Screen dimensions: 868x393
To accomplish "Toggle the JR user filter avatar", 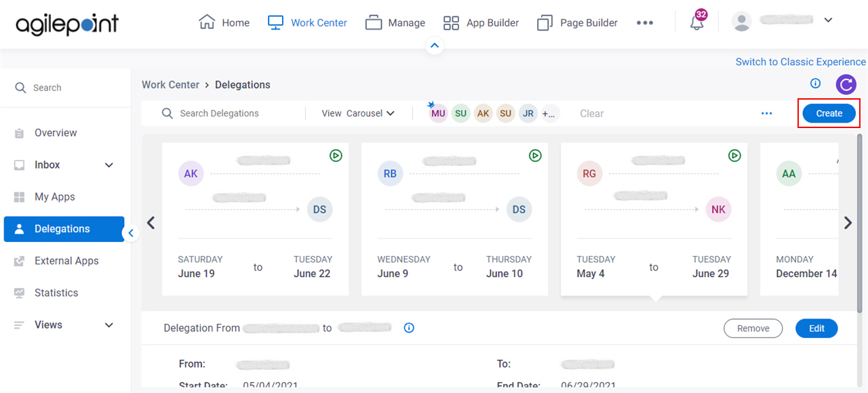I will [528, 113].
